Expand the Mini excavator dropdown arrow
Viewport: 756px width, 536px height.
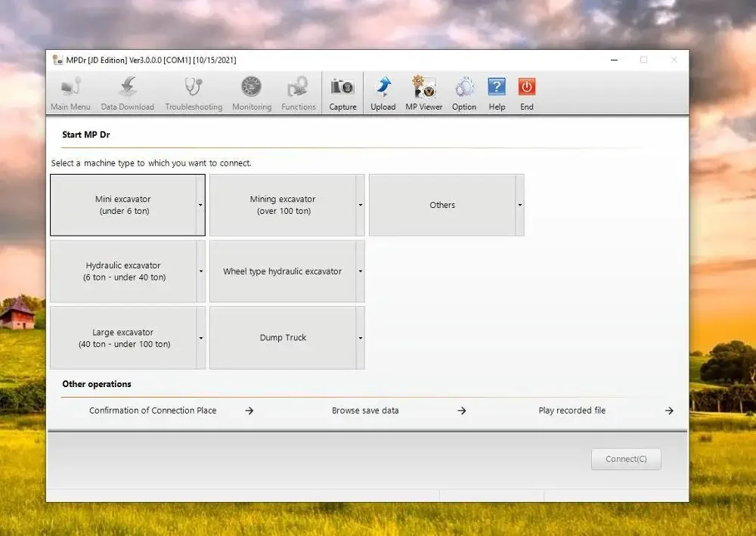click(200, 205)
